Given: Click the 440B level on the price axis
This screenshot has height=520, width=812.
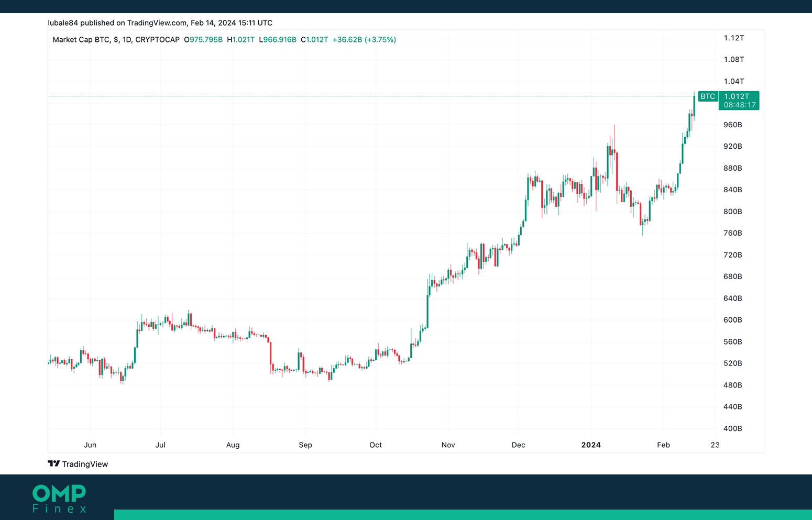Looking at the screenshot, I should click(733, 407).
